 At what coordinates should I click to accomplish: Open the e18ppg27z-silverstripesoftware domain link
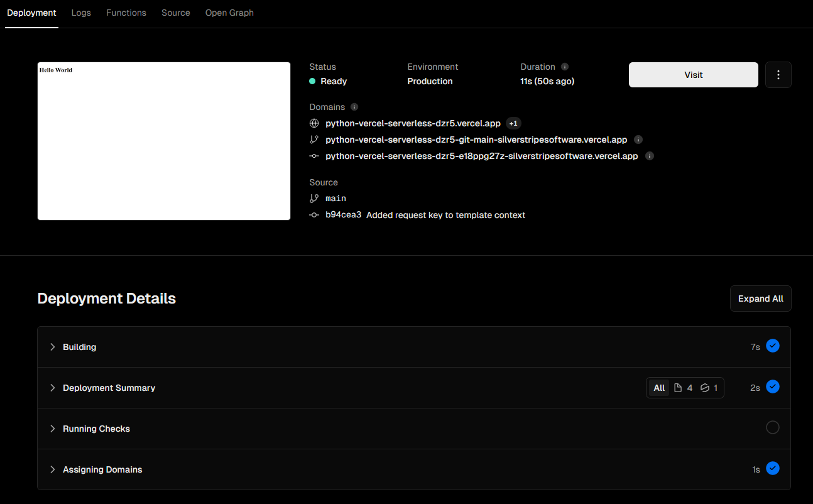coord(482,156)
